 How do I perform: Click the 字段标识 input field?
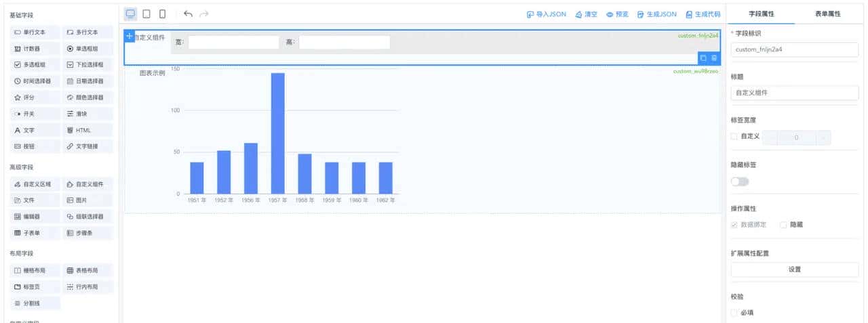point(795,49)
